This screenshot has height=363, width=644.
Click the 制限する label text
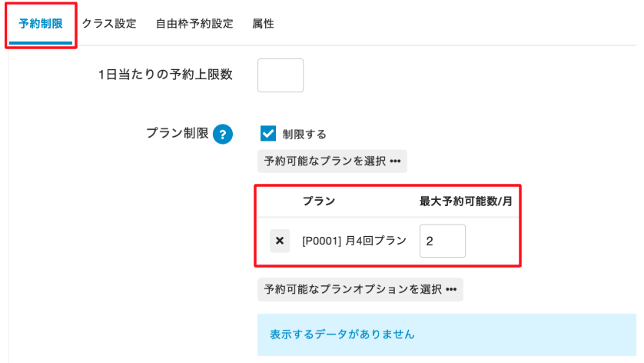pos(304,134)
